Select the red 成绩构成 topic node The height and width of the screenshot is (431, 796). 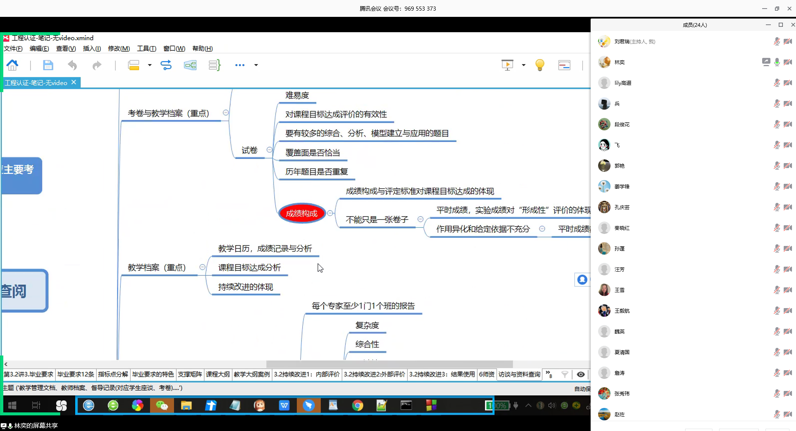pyautogui.click(x=301, y=213)
